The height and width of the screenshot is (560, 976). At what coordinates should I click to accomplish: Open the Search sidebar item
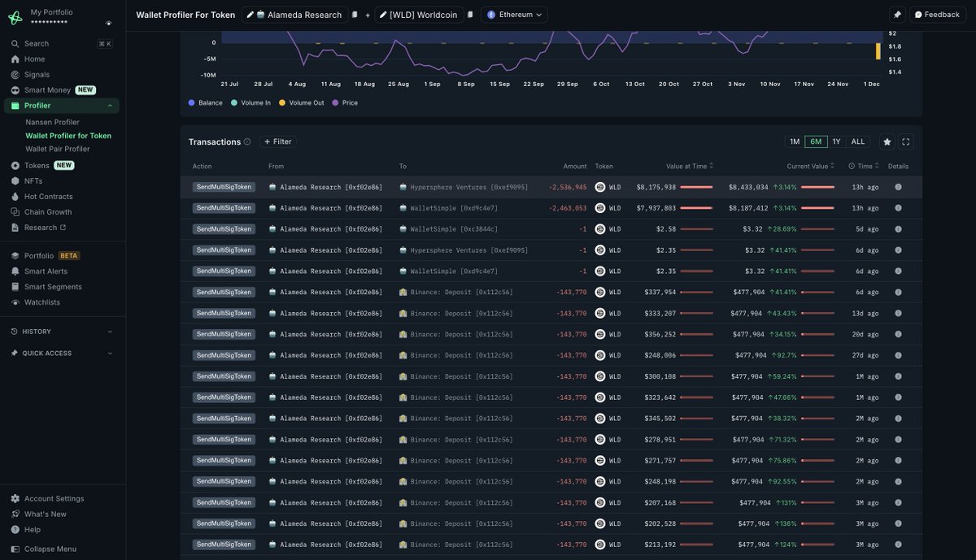pos(37,44)
